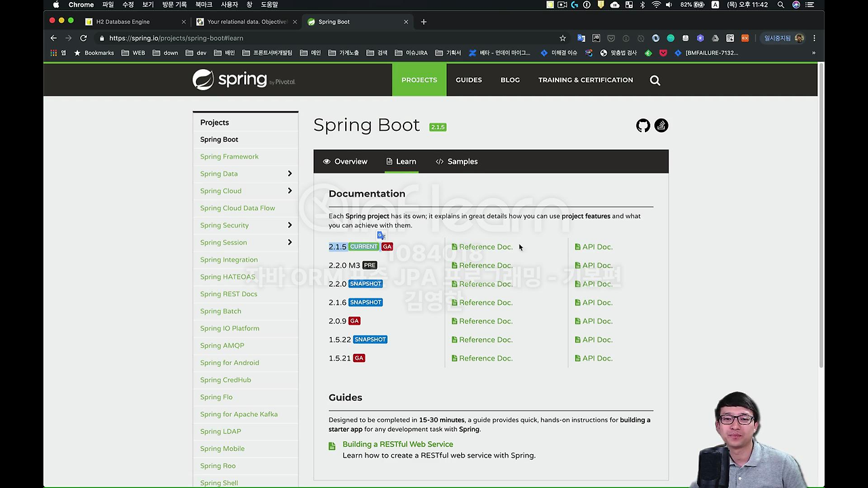Show hidden bookmarks via the overflow chevron
This screenshot has height=488, width=868.
tap(814, 53)
